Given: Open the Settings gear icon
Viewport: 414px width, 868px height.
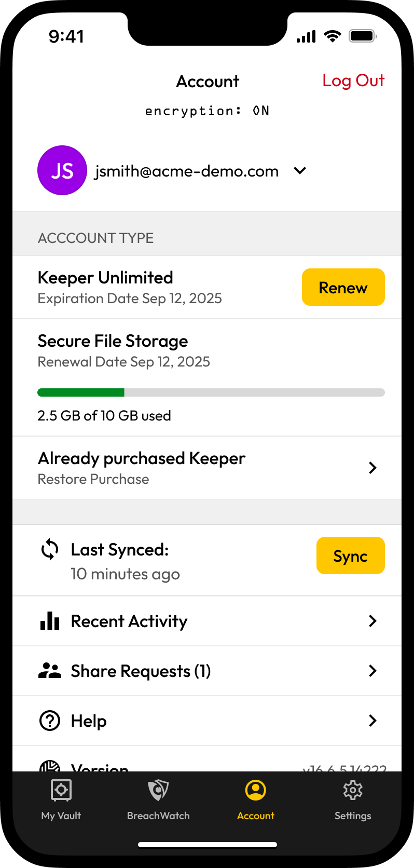Looking at the screenshot, I should pyautogui.click(x=353, y=790).
